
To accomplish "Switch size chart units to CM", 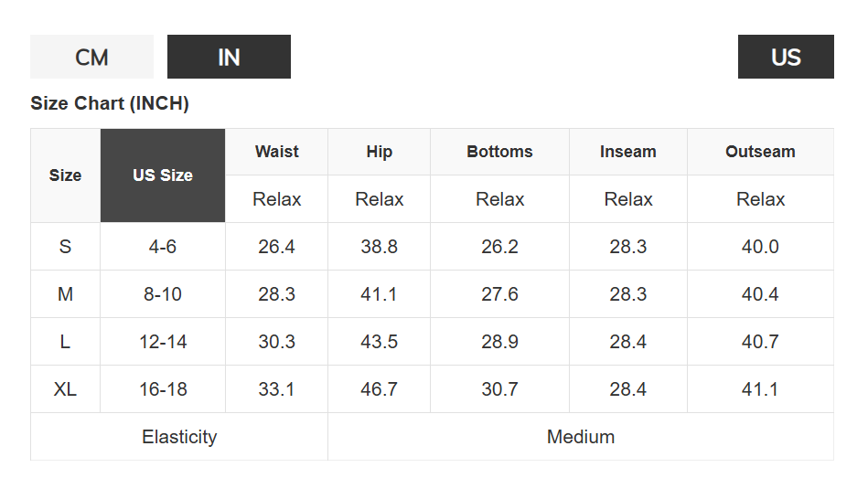I will (91, 57).
